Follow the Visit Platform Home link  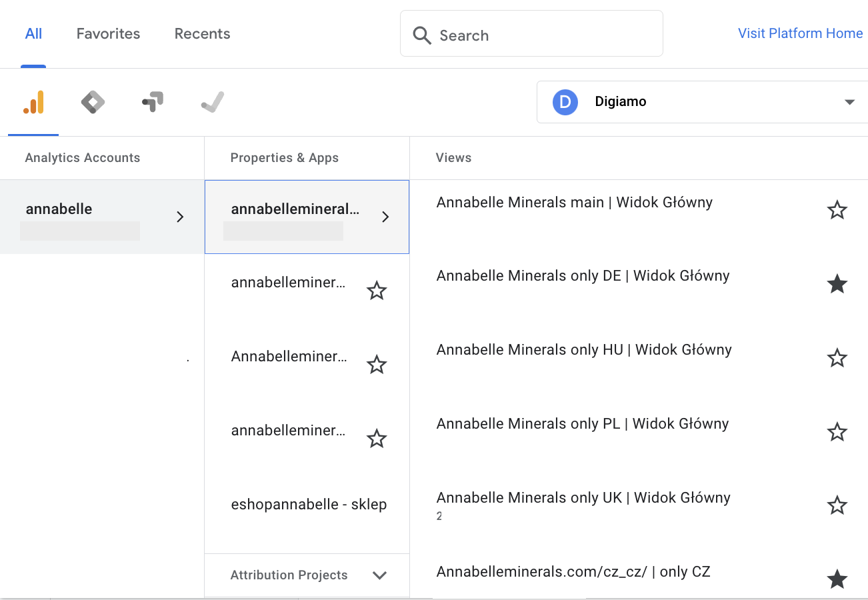coord(800,33)
